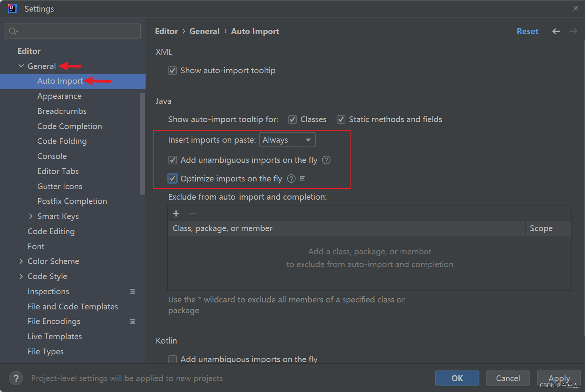585x392 pixels.
Task: Click project-level icon next to Optimize imports
Action: (x=303, y=178)
